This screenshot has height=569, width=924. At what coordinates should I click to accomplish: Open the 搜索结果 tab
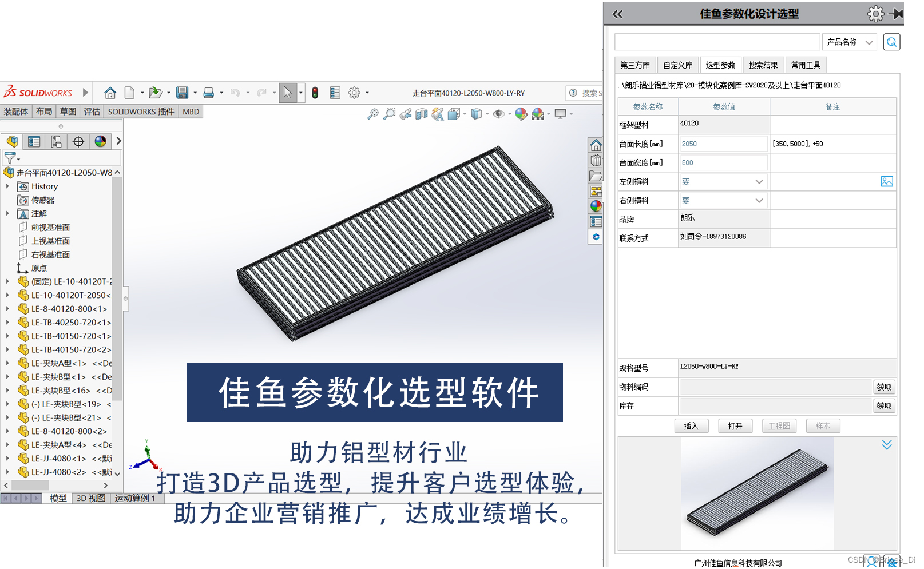coord(763,65)
